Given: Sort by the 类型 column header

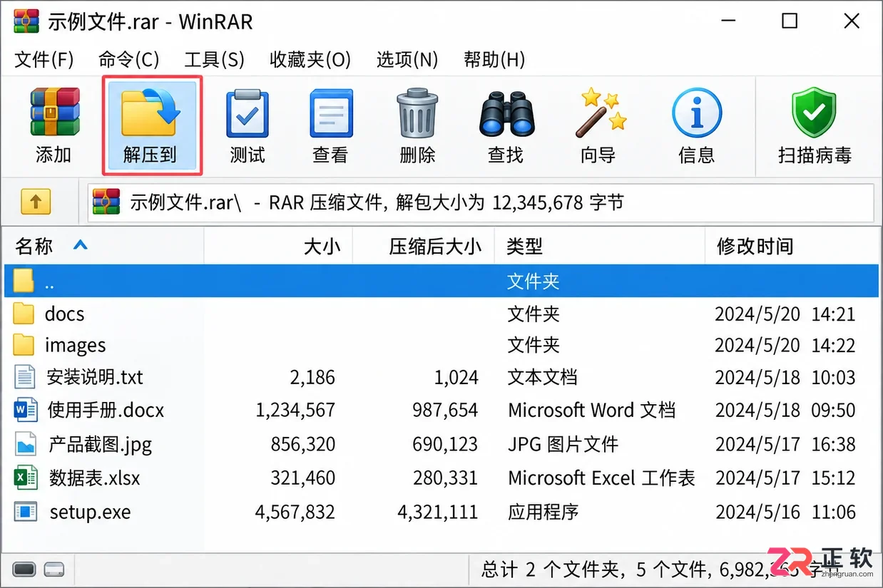Looking at the screenshot, I should tap(600, 246).
